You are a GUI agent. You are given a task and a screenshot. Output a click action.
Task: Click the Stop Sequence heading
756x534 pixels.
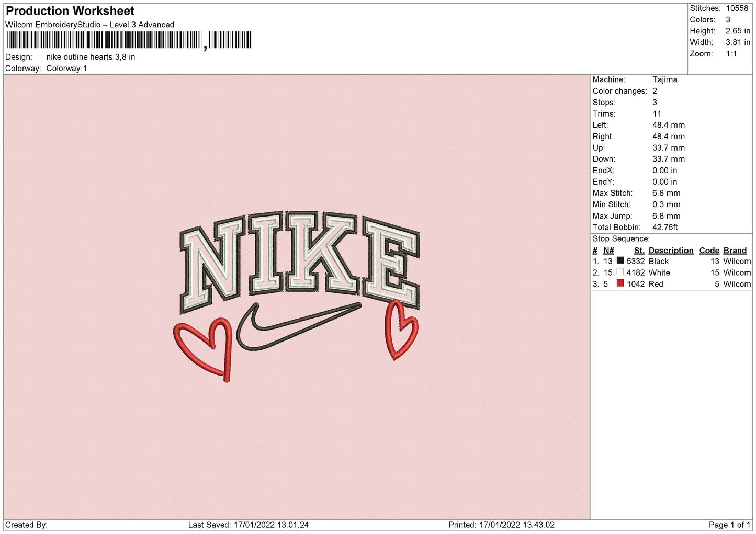point(621,239)
